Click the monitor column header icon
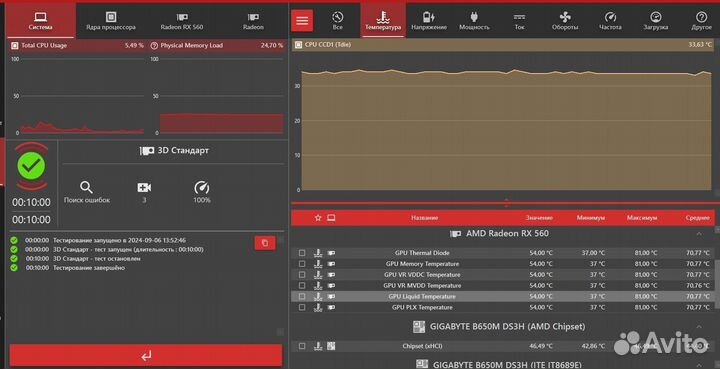720x369 pixels. (331, 218)
